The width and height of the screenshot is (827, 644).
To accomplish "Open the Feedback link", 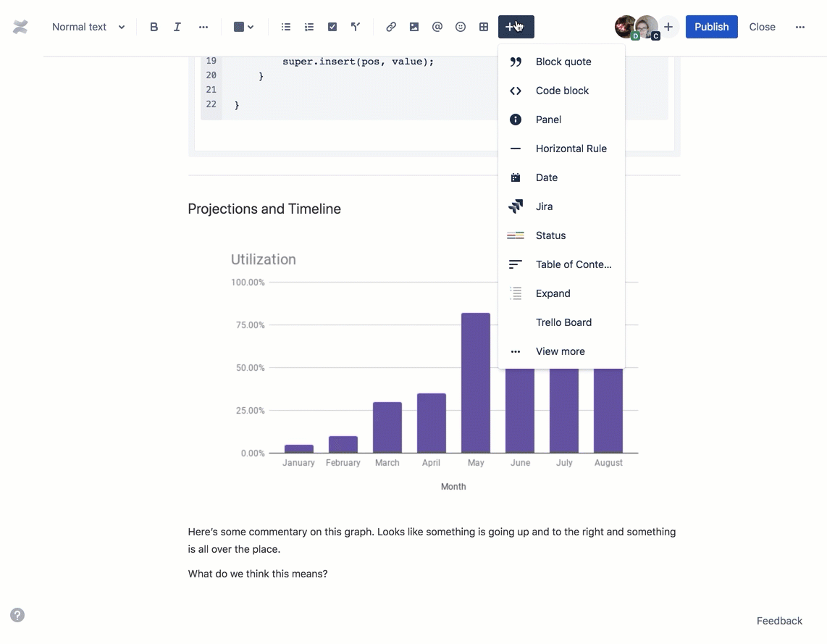I will (779, 620).
